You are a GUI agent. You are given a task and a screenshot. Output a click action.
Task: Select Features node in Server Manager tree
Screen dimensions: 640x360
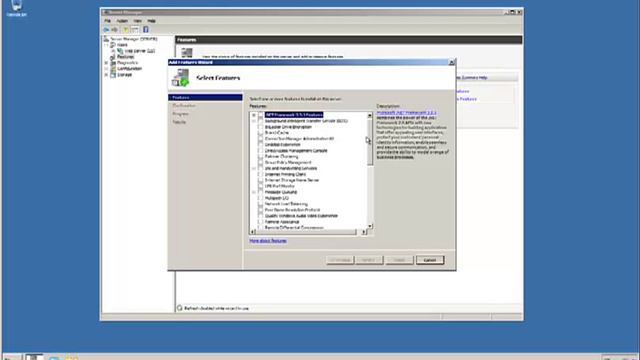126,57
